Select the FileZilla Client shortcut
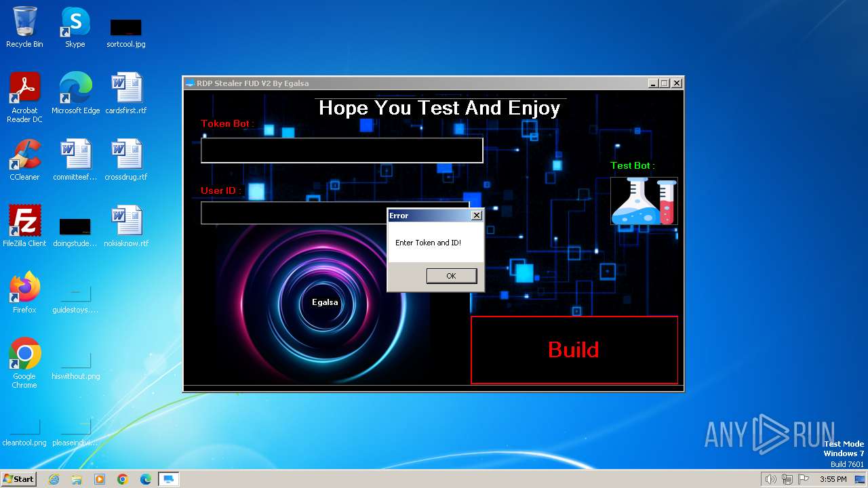The width and height of the screenshot is (868, 488). point(24,227)
